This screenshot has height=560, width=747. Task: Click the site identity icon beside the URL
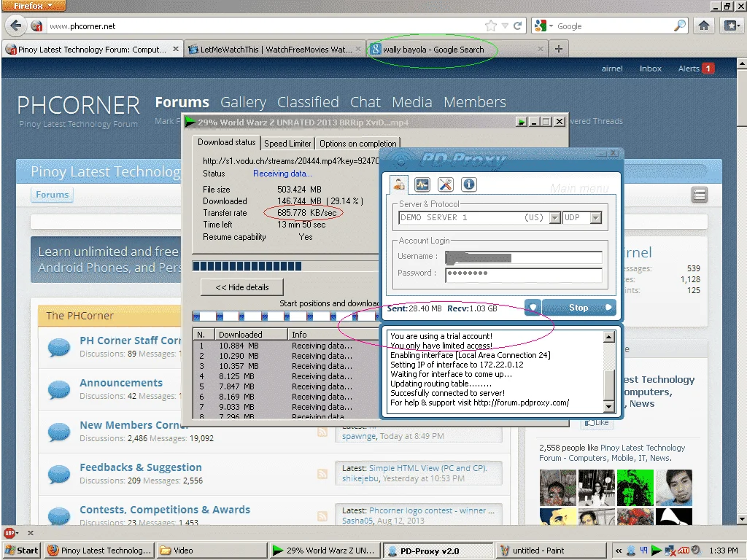click(36, 26)
